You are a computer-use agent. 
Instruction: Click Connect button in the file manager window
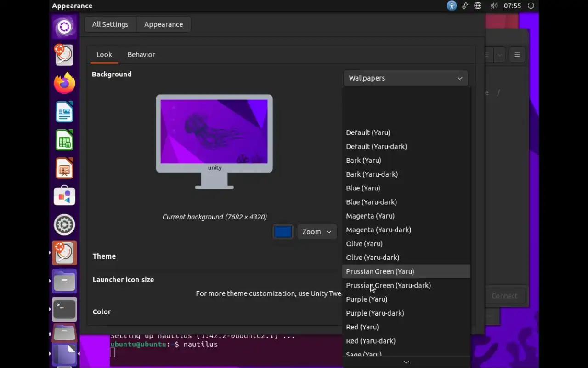coord(504,296)
